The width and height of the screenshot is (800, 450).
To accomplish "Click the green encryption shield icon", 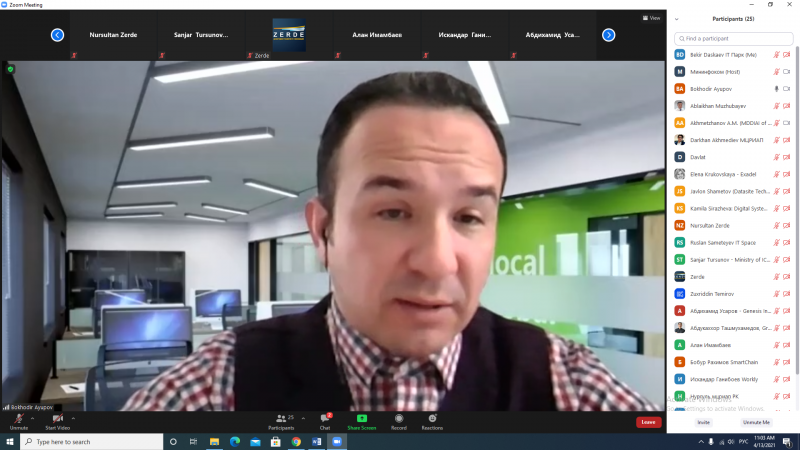I will (x=10, y=69).
